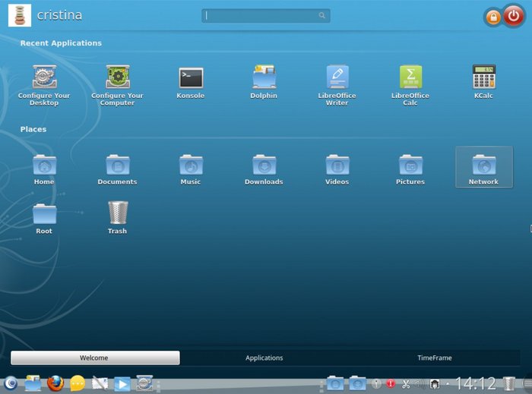The width and height of the screenshot is (532, 394).
Task: Switch to the TimeFrame tab
Action: pyautogui.click(x=434, y=358)
